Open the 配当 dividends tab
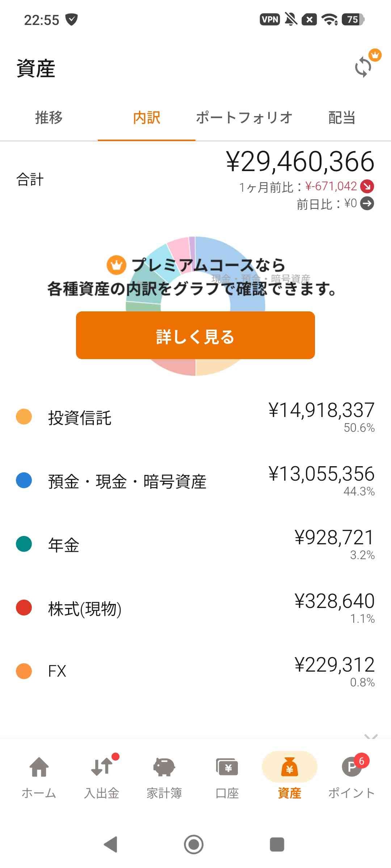The image size is (391, 868). pyautogui.click(x=342, y=118)
